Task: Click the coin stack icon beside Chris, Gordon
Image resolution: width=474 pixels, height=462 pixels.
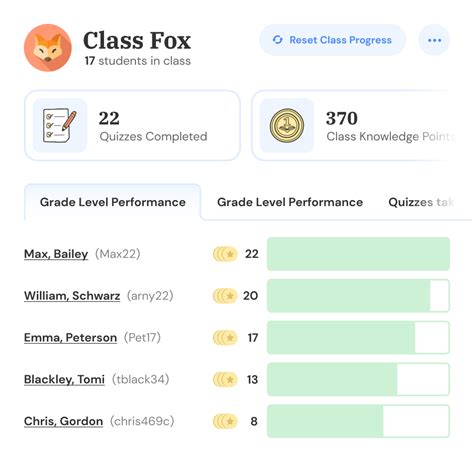Action: (225, 421)
